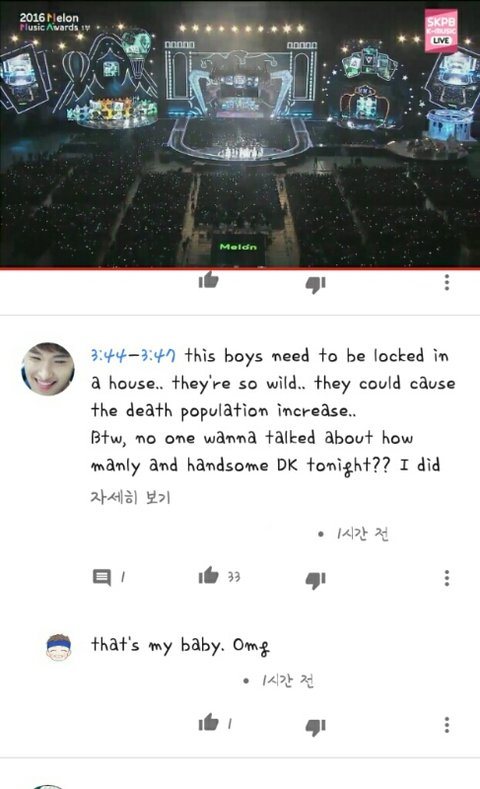The width and height of the screenshot is (480, 789).
Task: View smiling commenter's profile avatar
Action: point(48,369)
